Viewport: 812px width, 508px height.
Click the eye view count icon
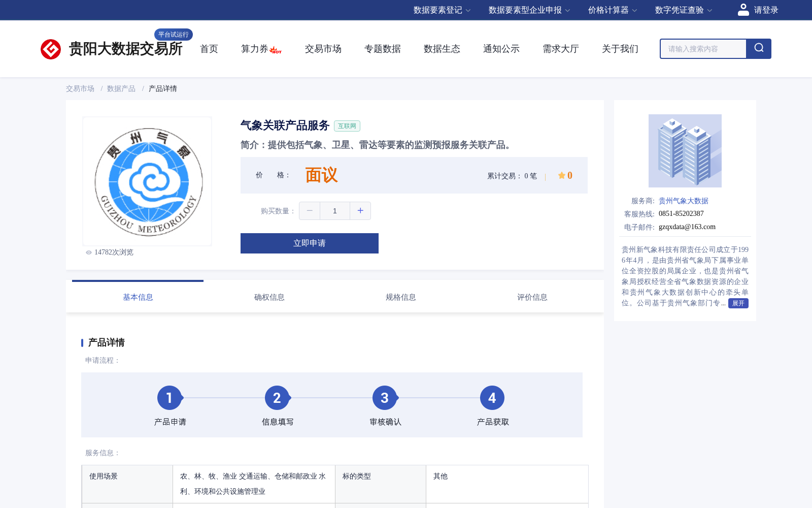[89, 252]
